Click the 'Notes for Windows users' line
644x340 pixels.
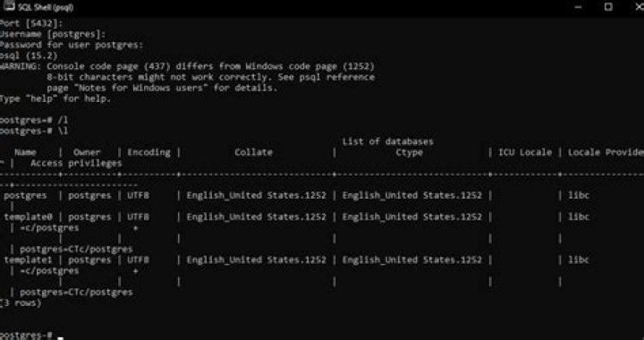click(162, 88)
